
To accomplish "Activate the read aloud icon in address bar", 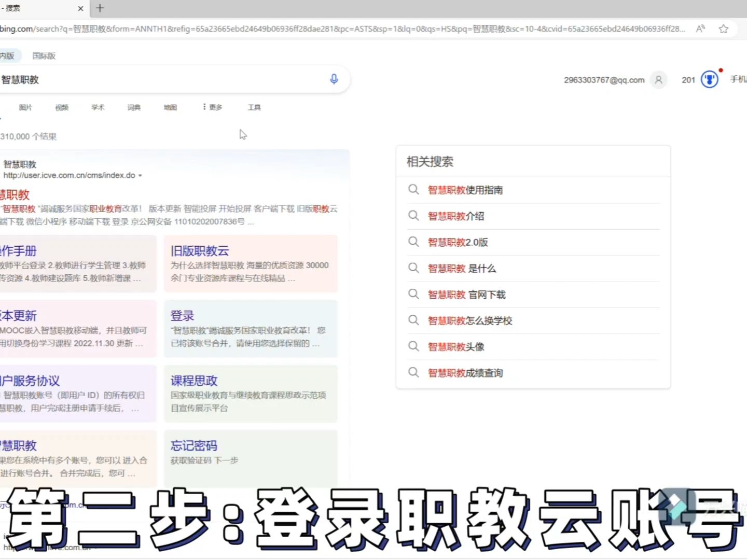I will 700,29.
